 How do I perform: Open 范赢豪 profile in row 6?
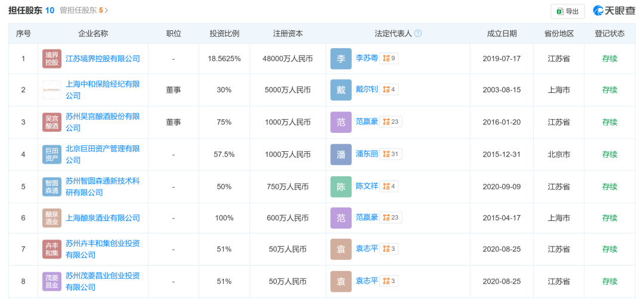coord(366,218)
